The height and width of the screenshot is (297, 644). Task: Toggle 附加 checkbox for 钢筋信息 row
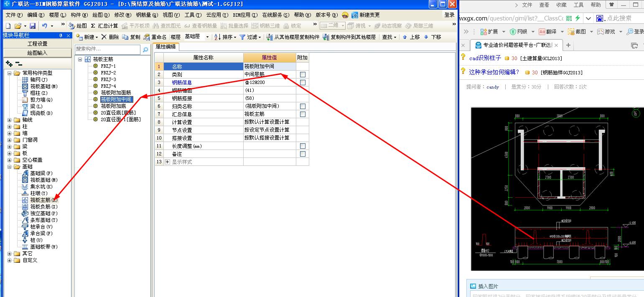303,82
